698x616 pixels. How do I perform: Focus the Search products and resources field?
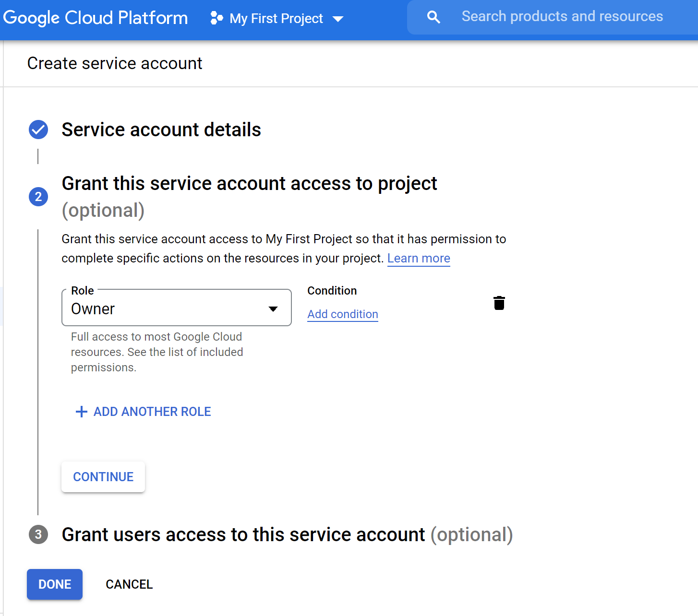point(562,17)
